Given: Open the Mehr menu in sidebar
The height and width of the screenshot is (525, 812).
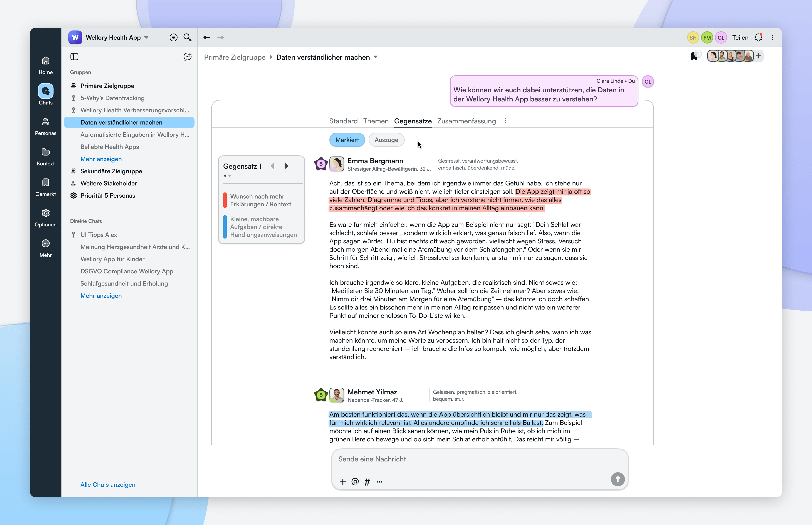Looking at the screenshot, I should 45,248.
